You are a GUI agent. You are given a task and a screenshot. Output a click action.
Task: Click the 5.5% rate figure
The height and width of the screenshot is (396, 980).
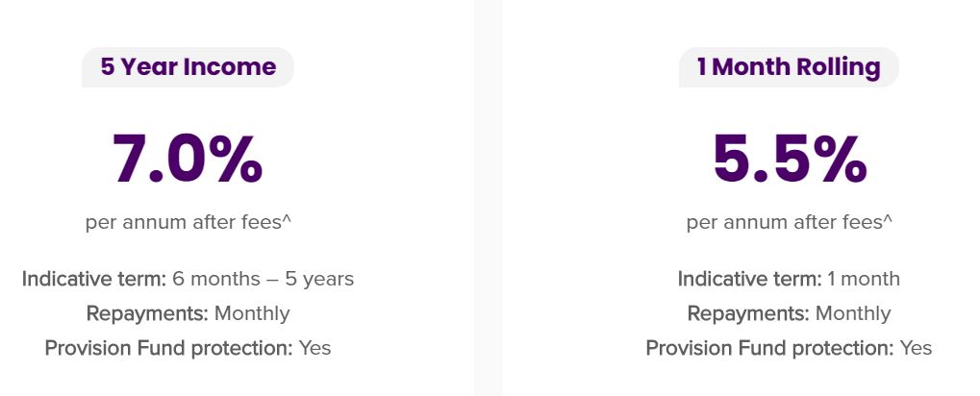(x=790, y=159)
